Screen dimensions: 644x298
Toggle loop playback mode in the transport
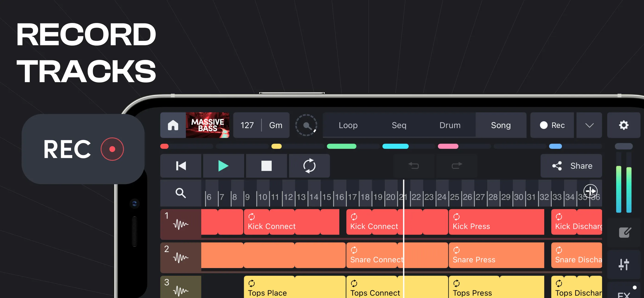click(309, 166)
